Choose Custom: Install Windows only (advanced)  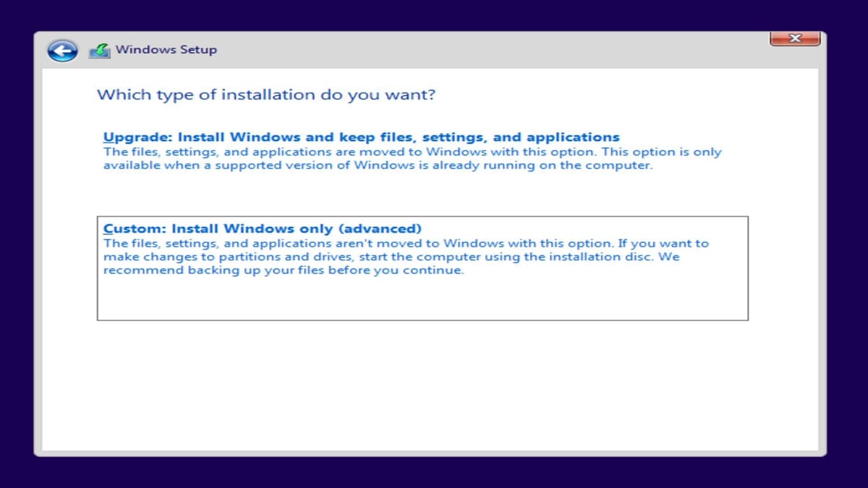point(263,228)
